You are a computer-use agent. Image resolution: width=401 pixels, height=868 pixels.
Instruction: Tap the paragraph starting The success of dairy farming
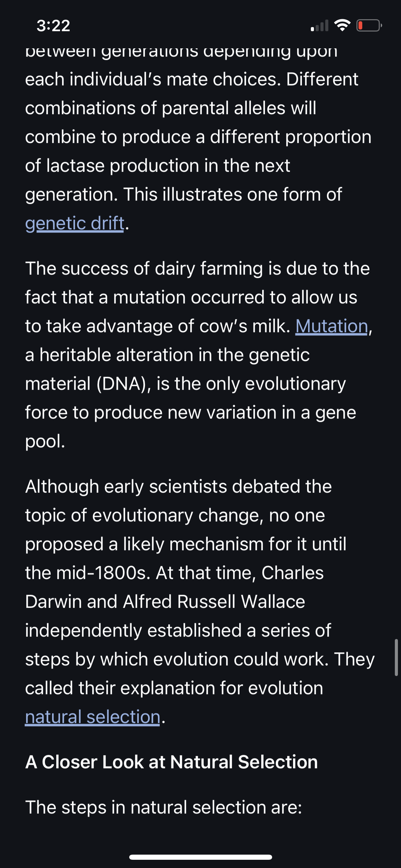(199, 354)
